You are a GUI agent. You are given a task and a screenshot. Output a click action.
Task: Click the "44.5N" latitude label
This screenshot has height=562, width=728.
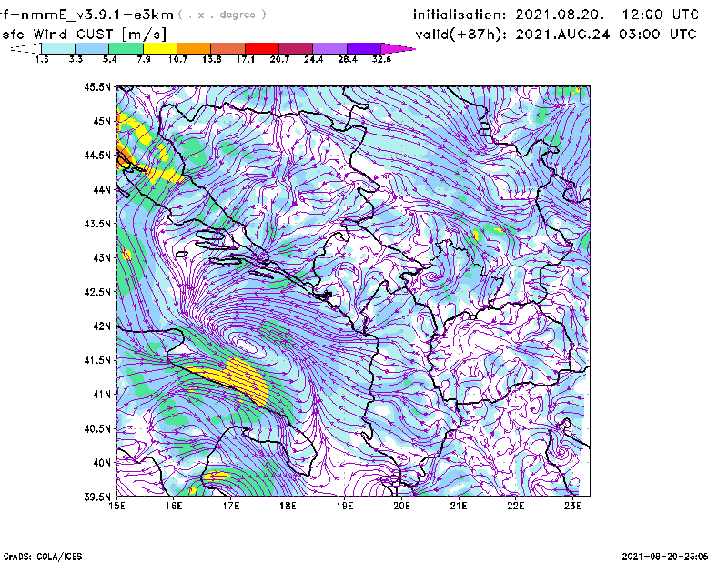[x=98, y=155]
